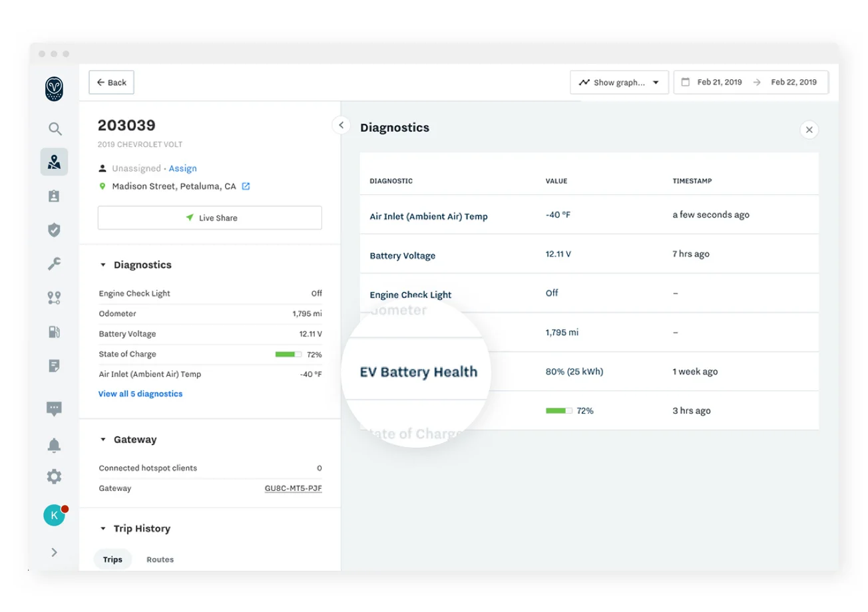Open the notifications bell icon
The height and width of the screenshot is (612, 868).
tap(54, 445)
